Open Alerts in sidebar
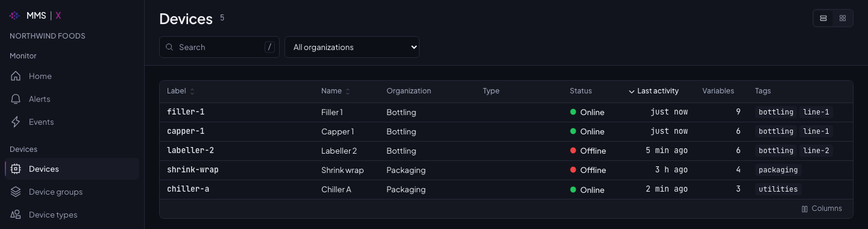The height and width of the screenshot is (229, 868). pyautogui.click(x=72, y=99)
